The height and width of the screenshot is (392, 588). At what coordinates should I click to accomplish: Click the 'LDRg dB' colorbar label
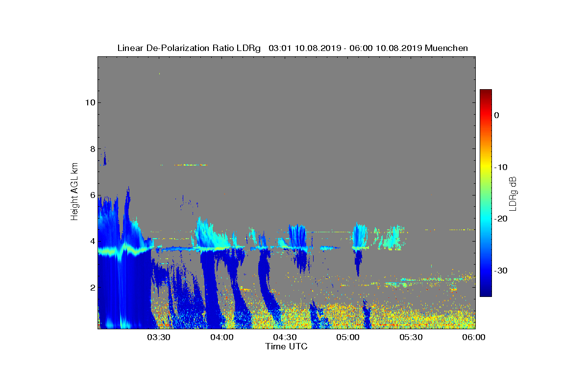click(513, 193)
